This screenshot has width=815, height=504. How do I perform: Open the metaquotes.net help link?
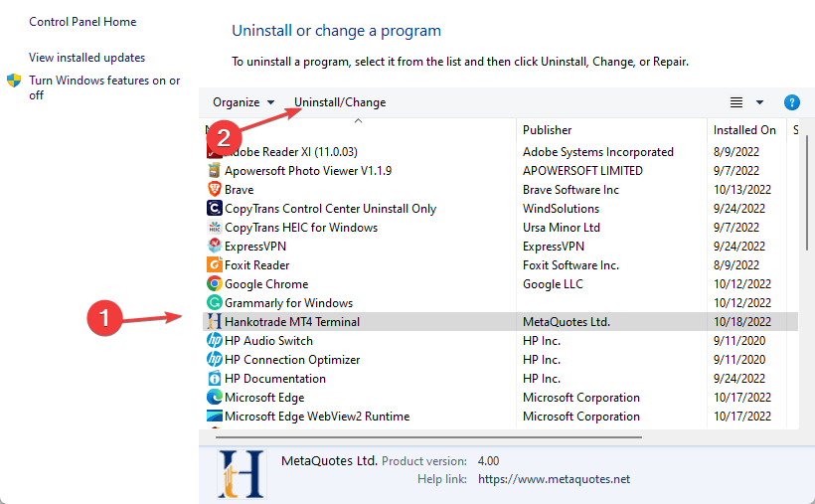coord(554,479)
